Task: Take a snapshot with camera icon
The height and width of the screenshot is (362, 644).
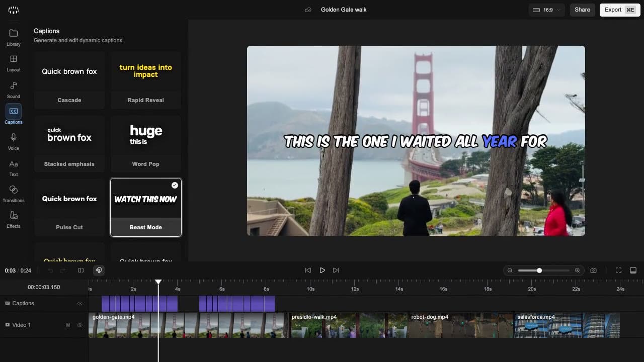Action: (x=594, y=270)
